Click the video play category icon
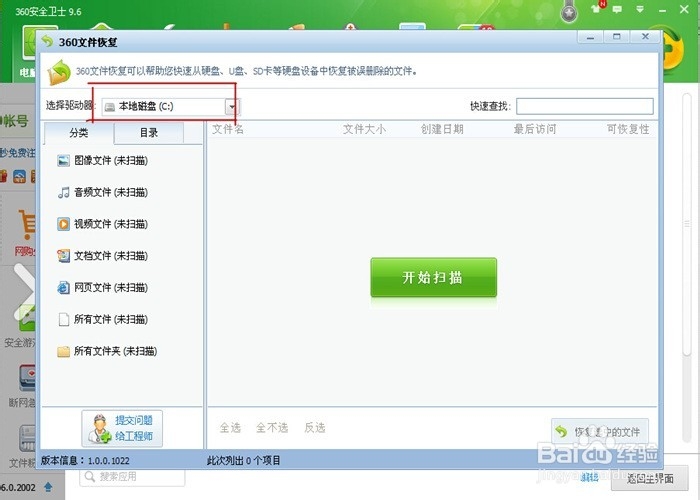The image size is (700, 500). [63, 224]
